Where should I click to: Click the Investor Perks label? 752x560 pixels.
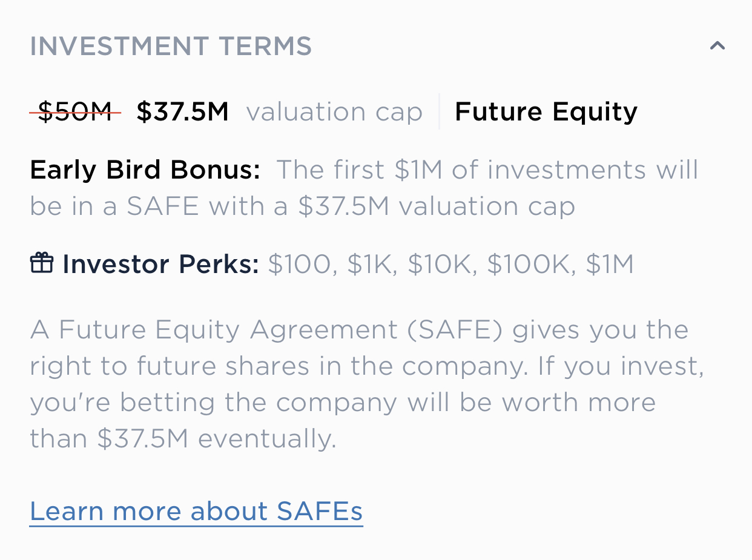click(160, 265)
